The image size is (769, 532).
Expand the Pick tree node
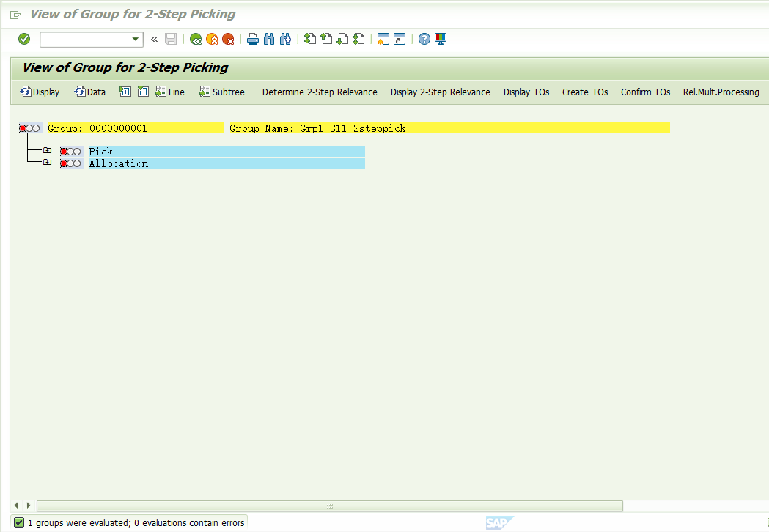47,149
